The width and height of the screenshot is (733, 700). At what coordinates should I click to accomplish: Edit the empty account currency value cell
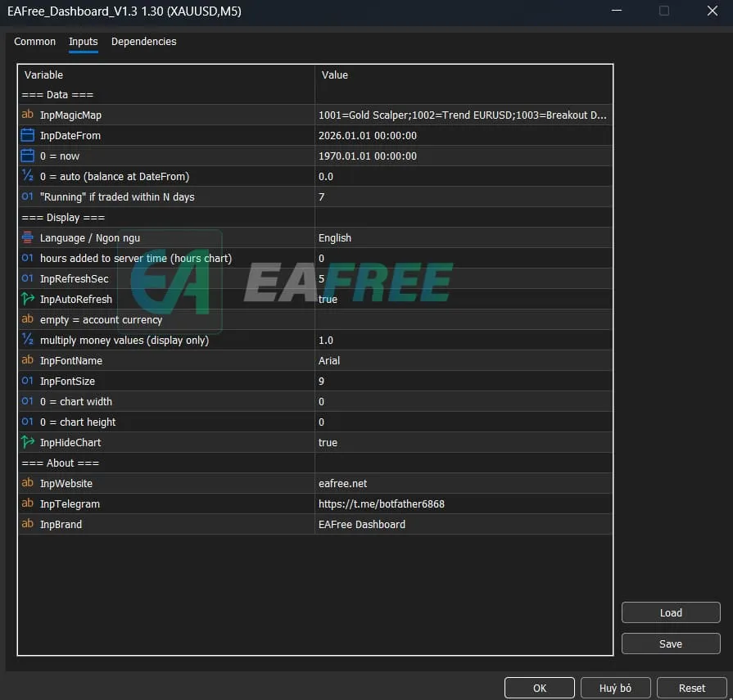tap(464, 319)
